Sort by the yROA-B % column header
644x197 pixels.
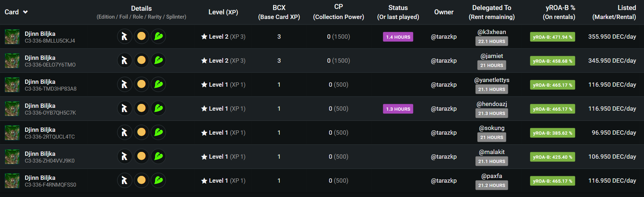(x=559, y=12)
